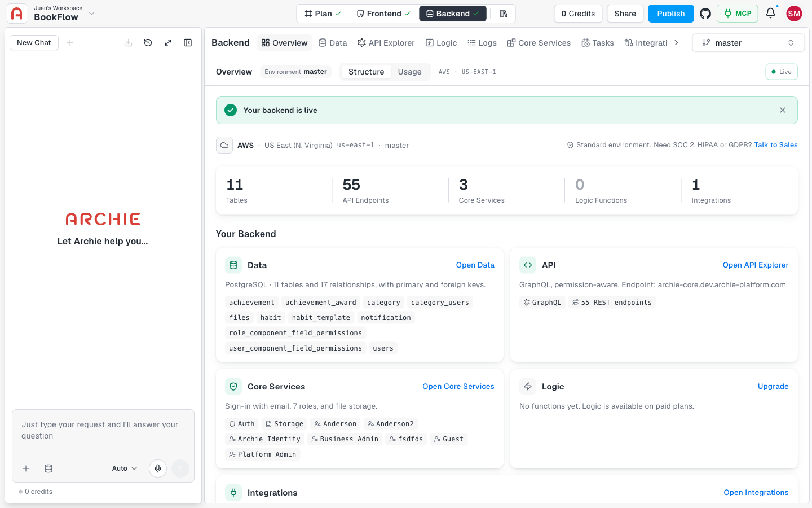Open the API Explorer tab
The height and width of the screenshot is (508, 812).
(x=386, y=43)
